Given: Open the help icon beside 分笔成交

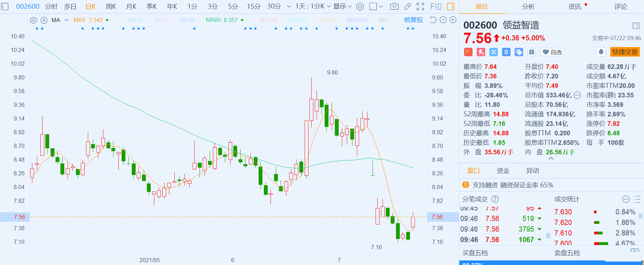Looking at the screenshot, I should pos(495,199).
